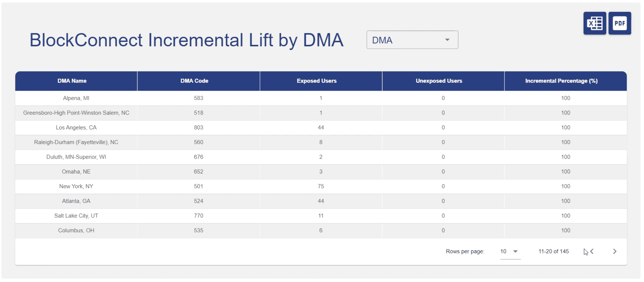Click Salt Lake City exposed users value 11

pyautogui.click(x=321, y=216)
